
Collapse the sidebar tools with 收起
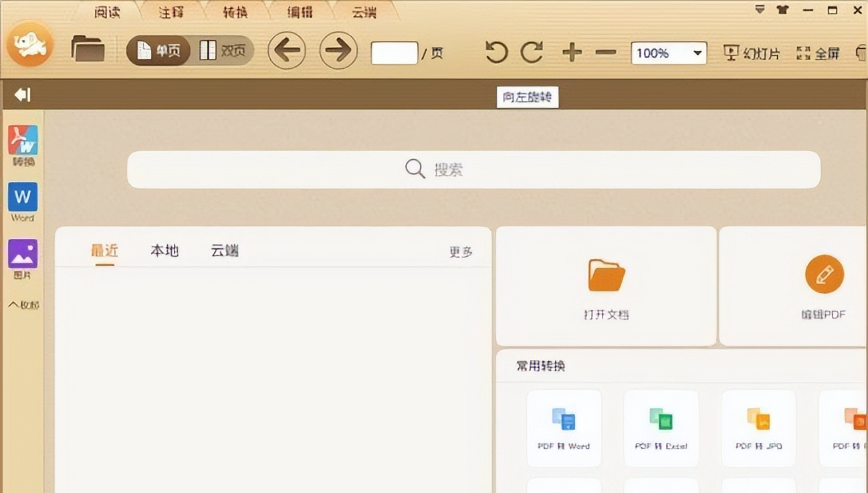[x=23, y=305]
